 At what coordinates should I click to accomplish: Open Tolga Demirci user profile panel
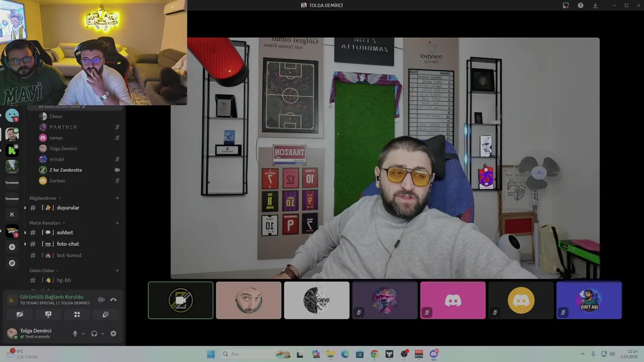point(35,333)
